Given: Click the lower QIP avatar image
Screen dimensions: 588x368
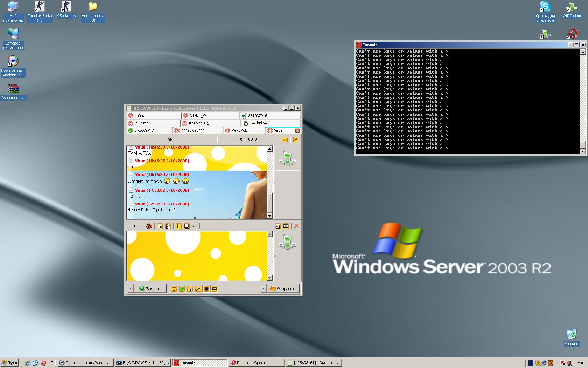Looking at the screenshot, I should pyautogui.click(x=288, y=242).
